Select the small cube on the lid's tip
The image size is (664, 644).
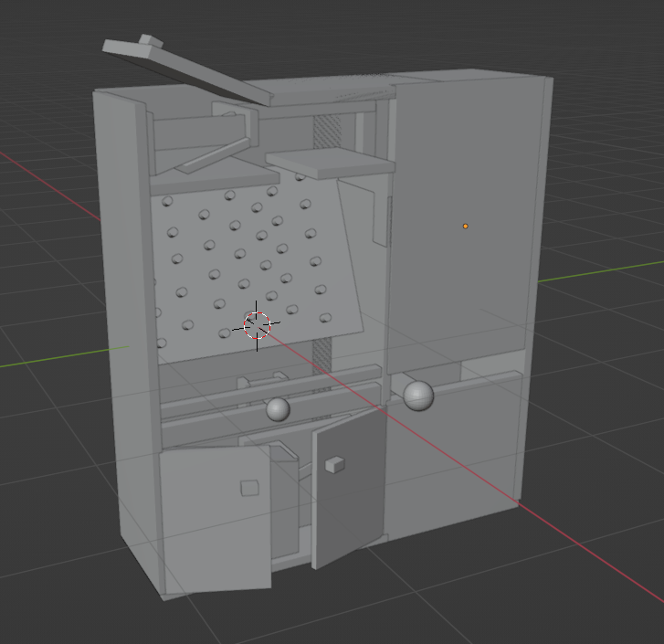tap(151, 41)
